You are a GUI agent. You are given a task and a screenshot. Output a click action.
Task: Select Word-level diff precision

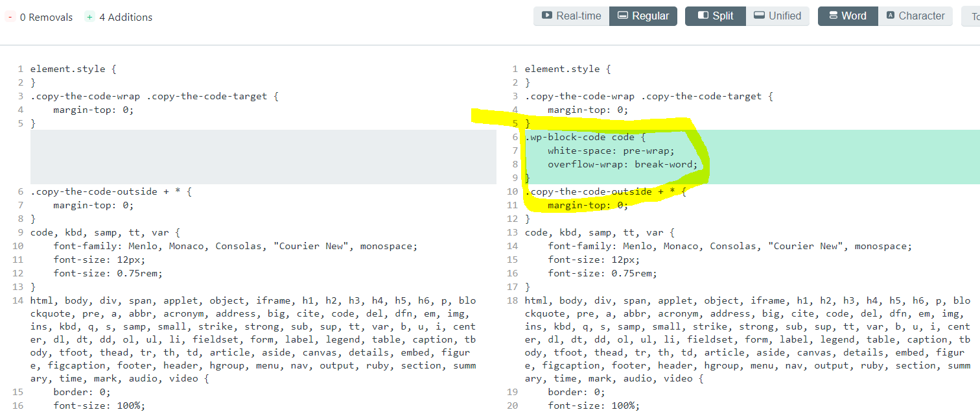[x=848, y=16]
